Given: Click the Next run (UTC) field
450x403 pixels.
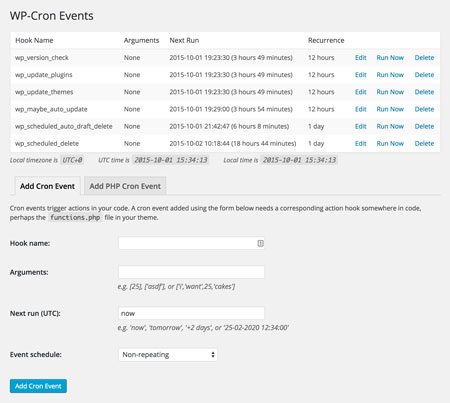Looking at the screenshot, I should click(191, 313).
